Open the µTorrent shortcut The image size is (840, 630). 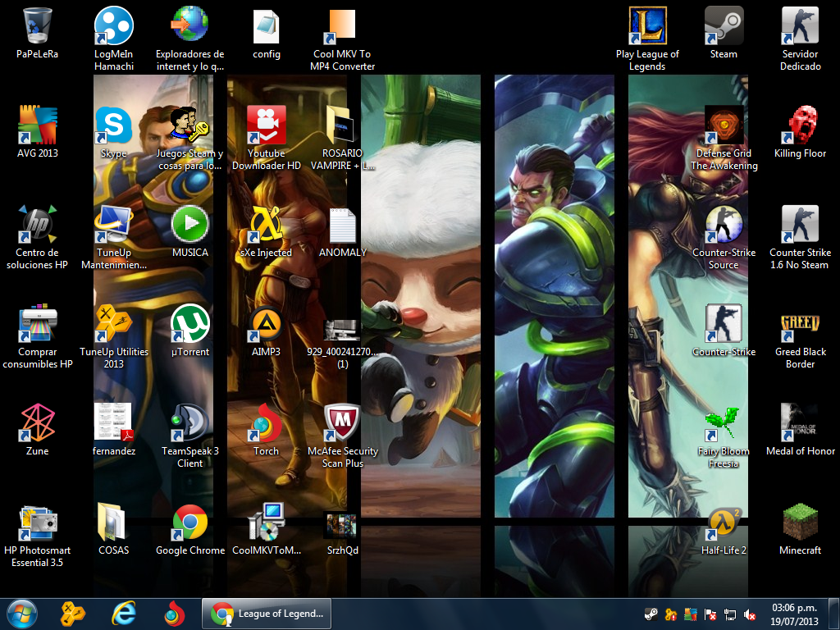189,323
